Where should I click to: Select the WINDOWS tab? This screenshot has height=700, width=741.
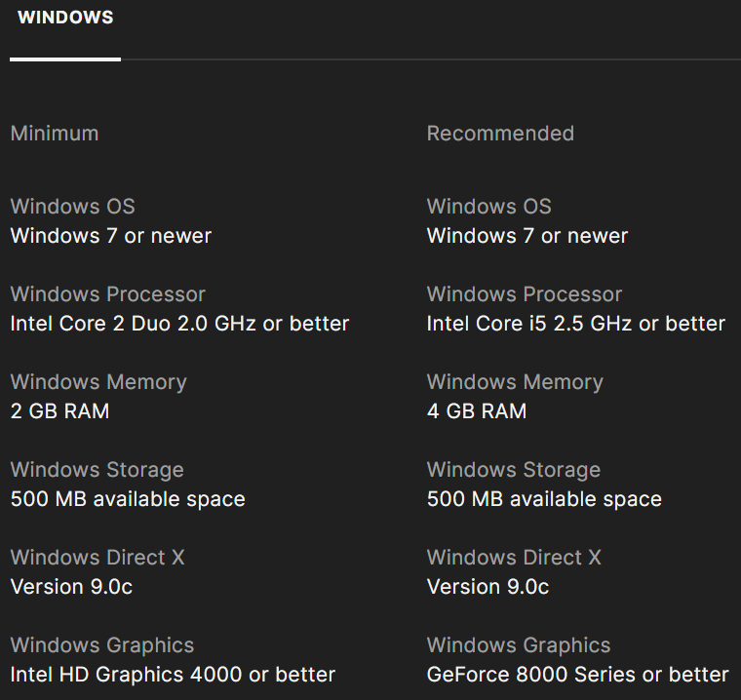click(65, 19)
